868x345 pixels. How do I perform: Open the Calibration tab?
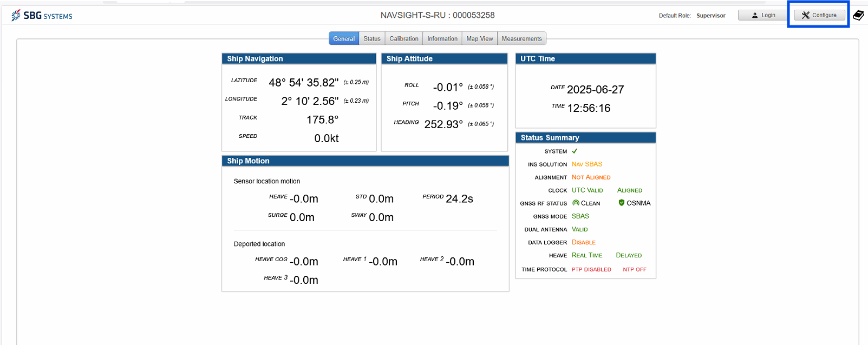pos(404,39)
